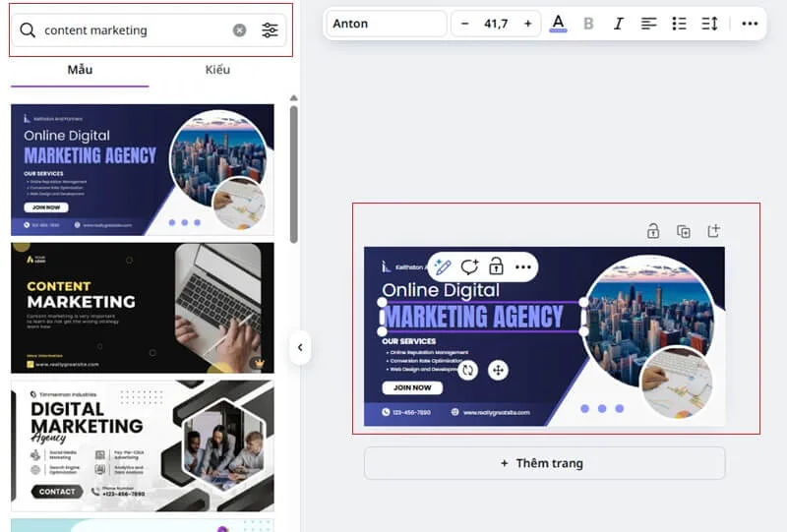Open more options in the text toolbar
Screen dimensions: 787x532
pos(750,24)
